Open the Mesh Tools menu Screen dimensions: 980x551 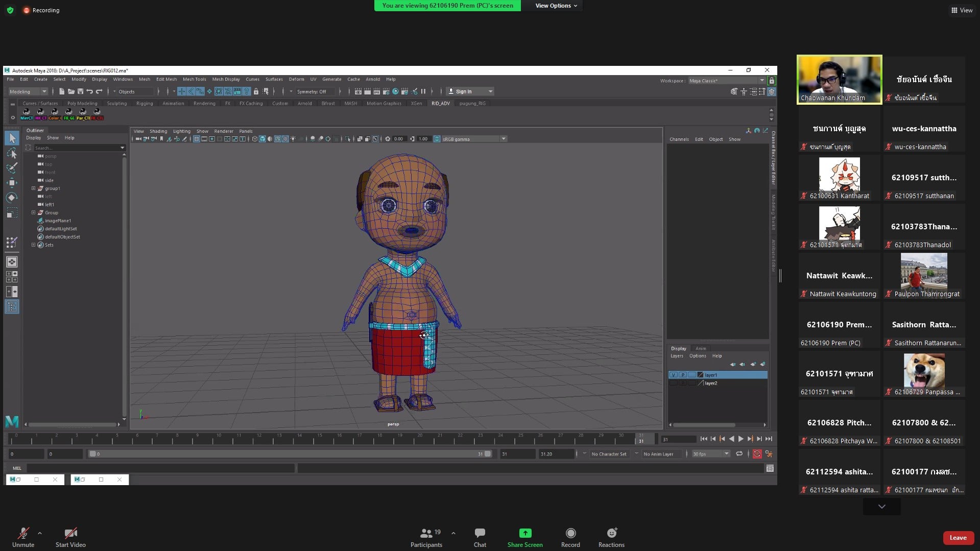click(x=194, y=79)
